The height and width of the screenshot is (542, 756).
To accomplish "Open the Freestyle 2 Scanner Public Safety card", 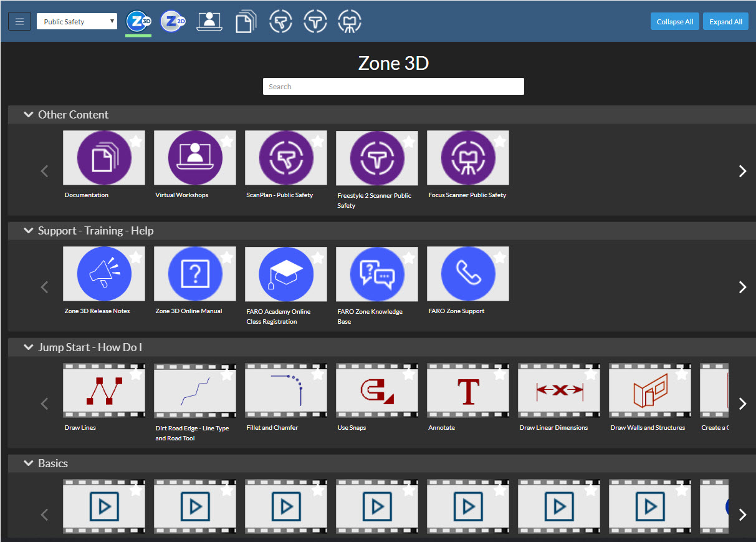I will [x=377, y=158].
